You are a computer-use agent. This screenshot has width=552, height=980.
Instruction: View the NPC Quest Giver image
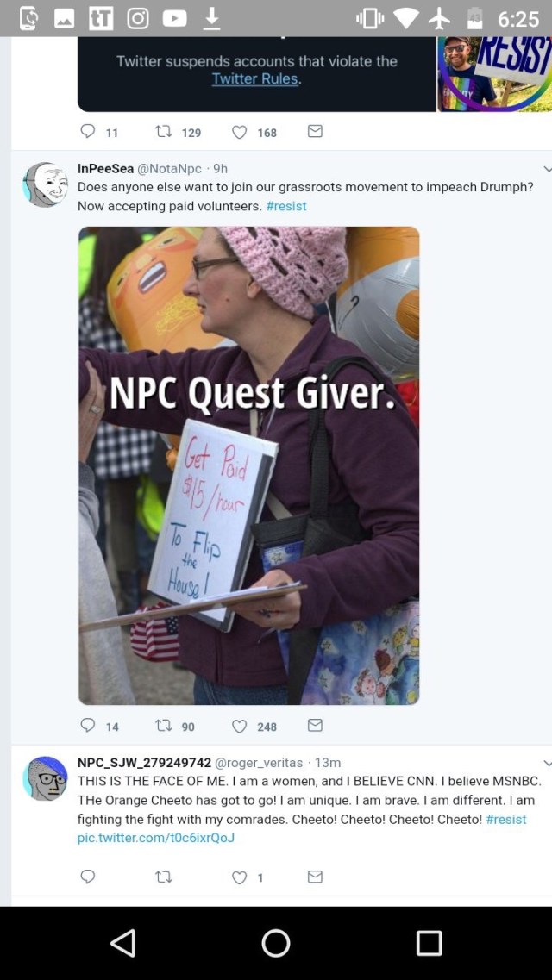click(248, 465)
